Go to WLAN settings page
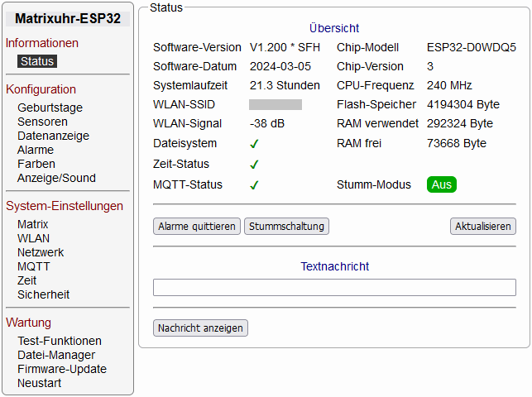The width and height of the screenshot is (532, 397). (x=33, y=238)
